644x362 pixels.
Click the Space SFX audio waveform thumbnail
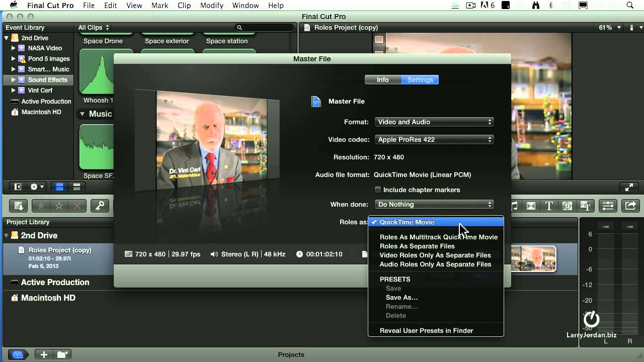tap(97, 147)
